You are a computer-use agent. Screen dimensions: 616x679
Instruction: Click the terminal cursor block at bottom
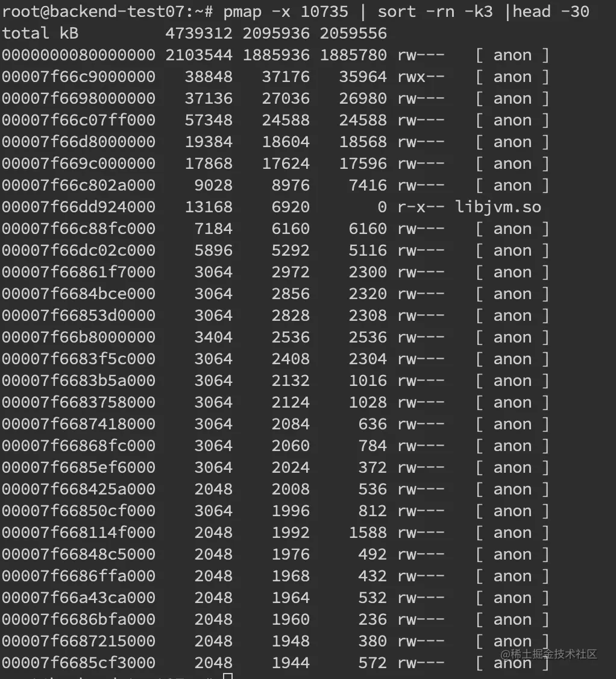pyautogui.click(x=228, y=676)
